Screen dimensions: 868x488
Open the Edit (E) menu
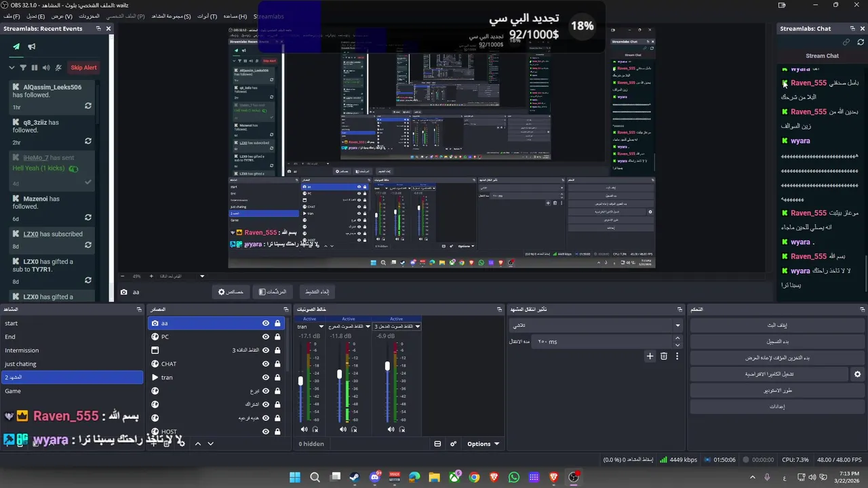(x=36, y=16)
